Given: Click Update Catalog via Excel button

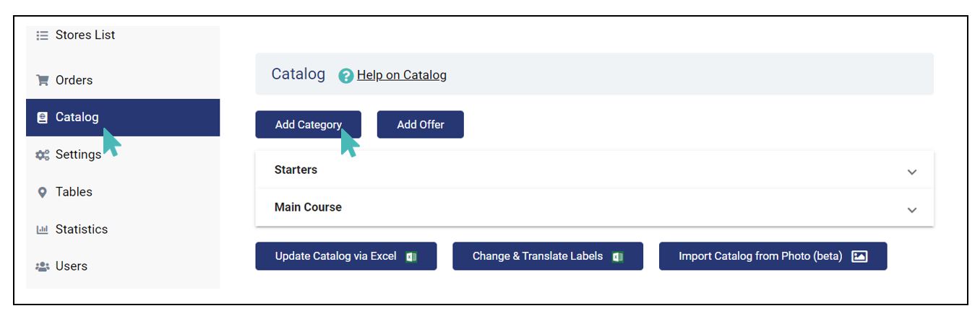Looking at the screenshot, I should tap(346, 256).
